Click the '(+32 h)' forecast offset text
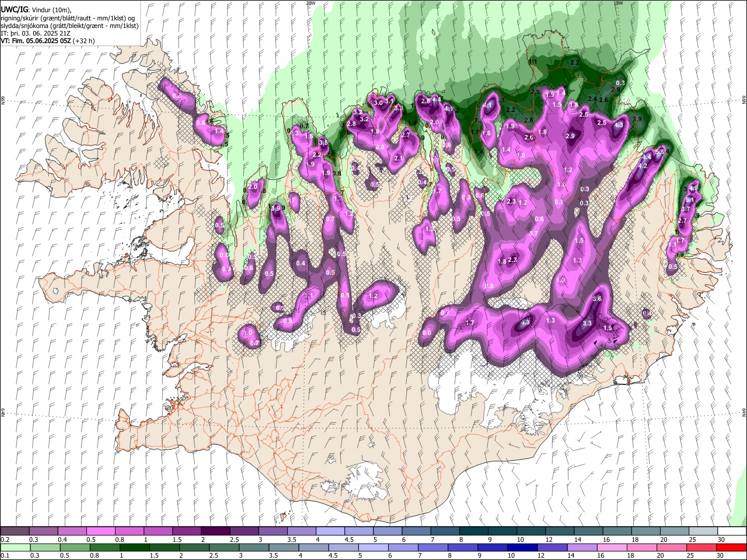This screenshot has width=747, height=560. [x=84, y=41]
